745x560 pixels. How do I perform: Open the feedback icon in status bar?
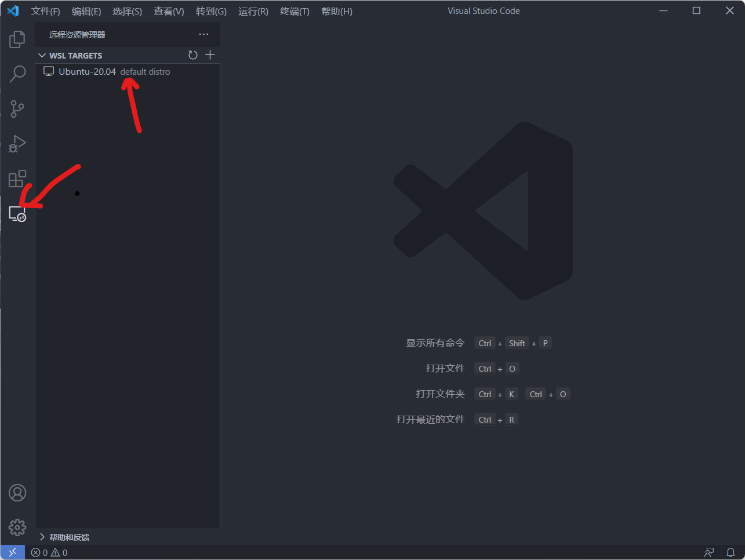(709, 552)
